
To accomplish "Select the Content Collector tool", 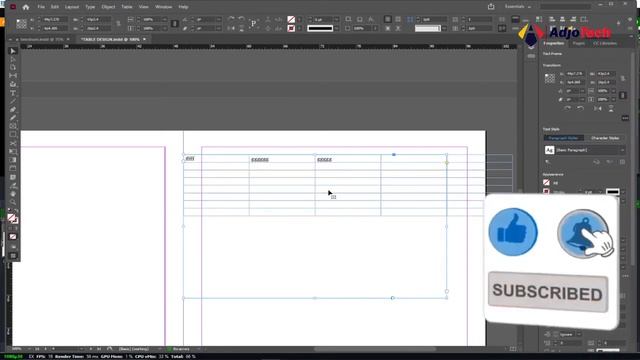I will [13, 84].
